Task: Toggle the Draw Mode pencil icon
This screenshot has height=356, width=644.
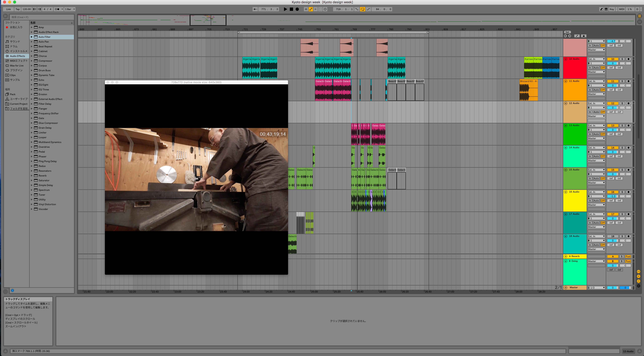Action: pos(601,9)
